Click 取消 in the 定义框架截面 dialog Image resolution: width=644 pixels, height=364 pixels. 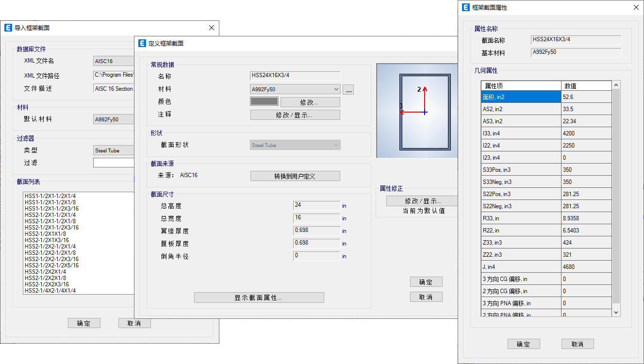point(426,297)
